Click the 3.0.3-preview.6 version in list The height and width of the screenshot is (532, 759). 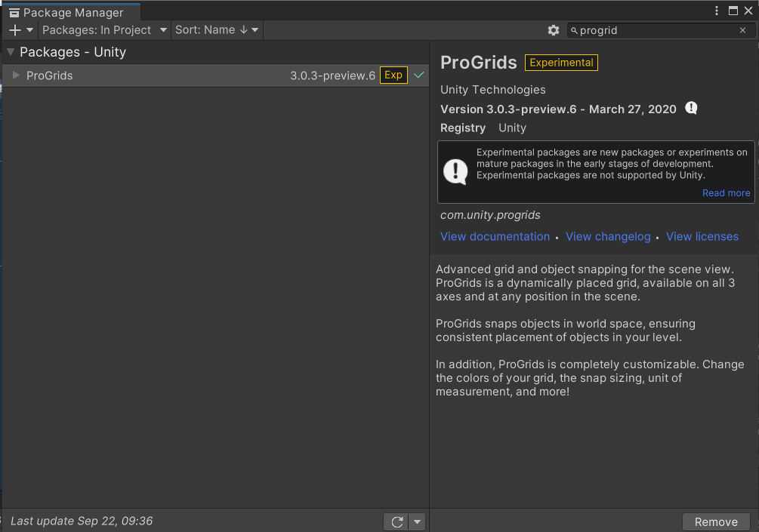[332, 75]
